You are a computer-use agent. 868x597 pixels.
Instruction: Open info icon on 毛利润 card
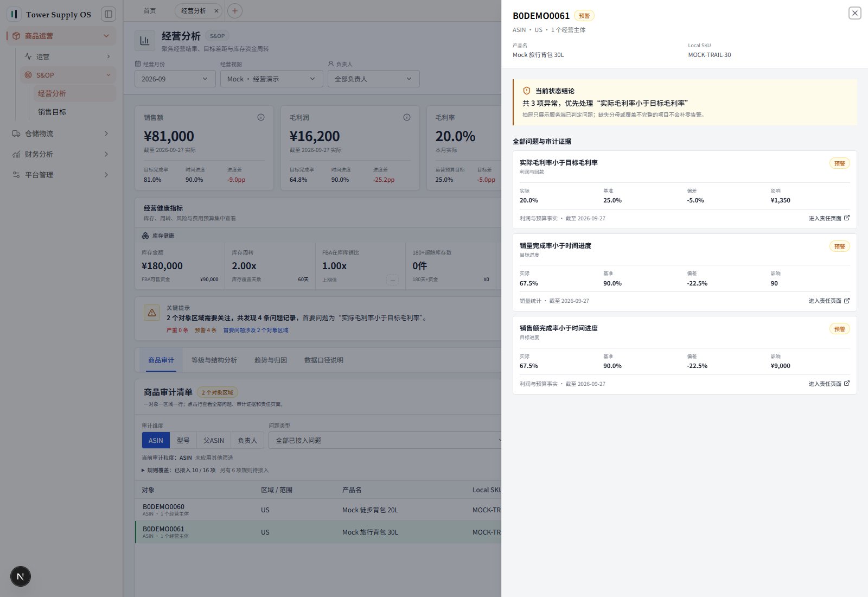(x=407, y=117)
